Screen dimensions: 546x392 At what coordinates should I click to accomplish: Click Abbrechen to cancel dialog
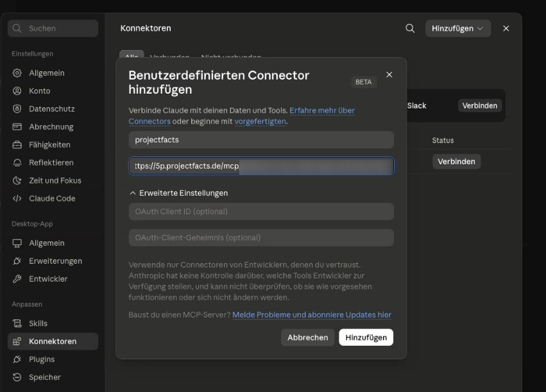click(x=307, y=337)
